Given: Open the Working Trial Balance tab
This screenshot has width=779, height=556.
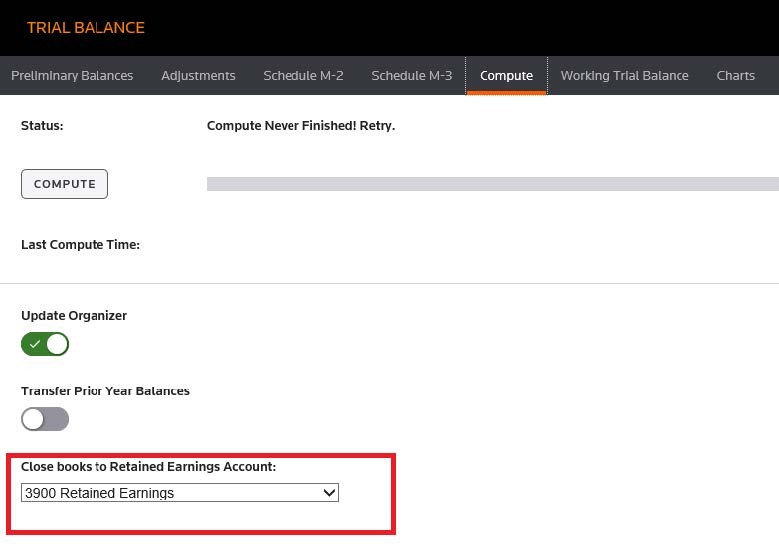Looking at the screenshot, I should pyautogui.click(x=624, y=75).
